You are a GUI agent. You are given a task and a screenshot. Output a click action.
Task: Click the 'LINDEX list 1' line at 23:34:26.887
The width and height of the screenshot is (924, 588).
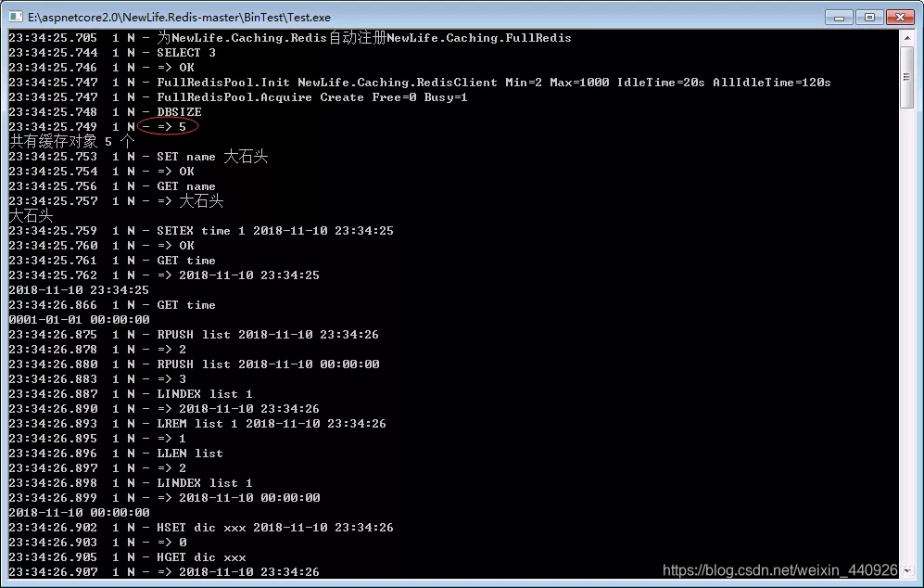click(131, 393)
